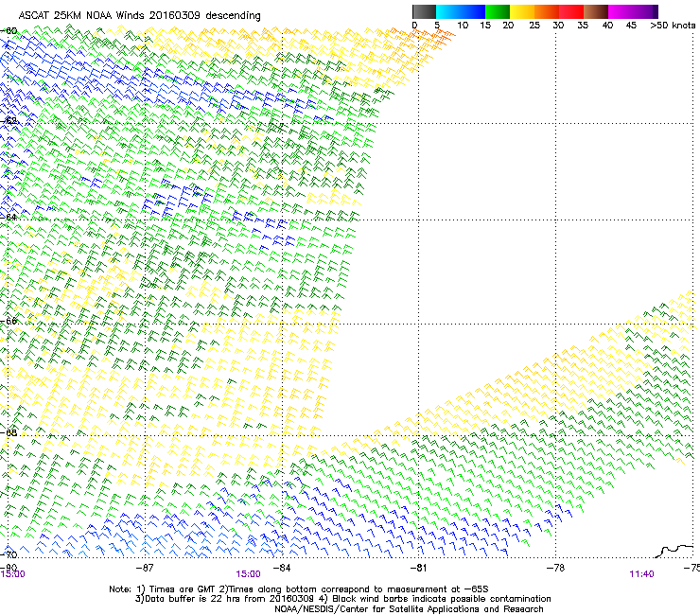
Task: Select latitude label '-60'
Action: tap(9, 31)
